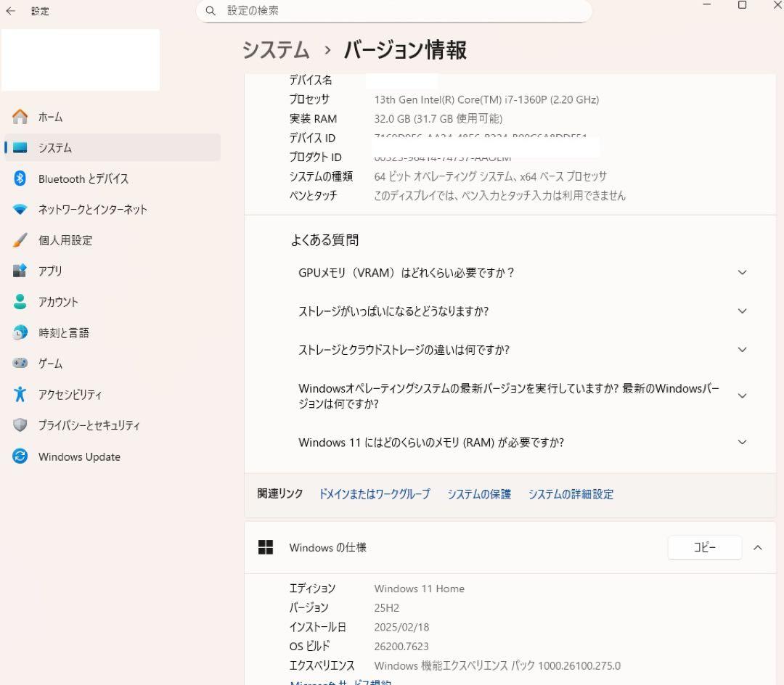This screenshot has height=685, width=784.
Task: Open the アプリ icon in sidebar
Action: click(x=20, y=271)
